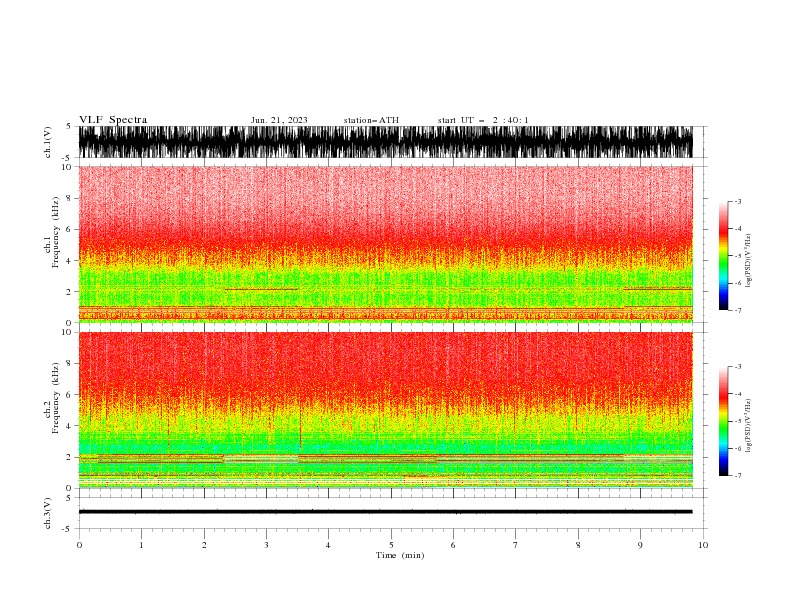The width and height of the screenshot is (792, 612).
Task: Click the 'log(PSD)(V²/Hz)' label by the upper color bar
Action: coord(749,261)
